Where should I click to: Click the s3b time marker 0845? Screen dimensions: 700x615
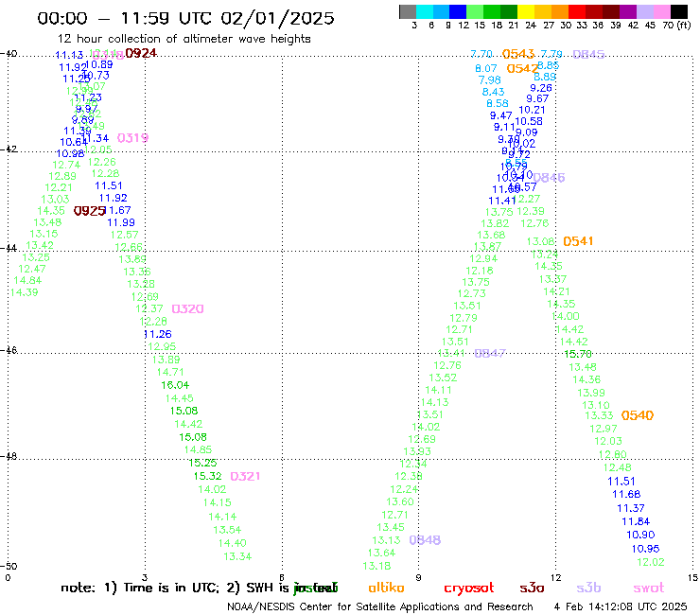tap(588, 54)
